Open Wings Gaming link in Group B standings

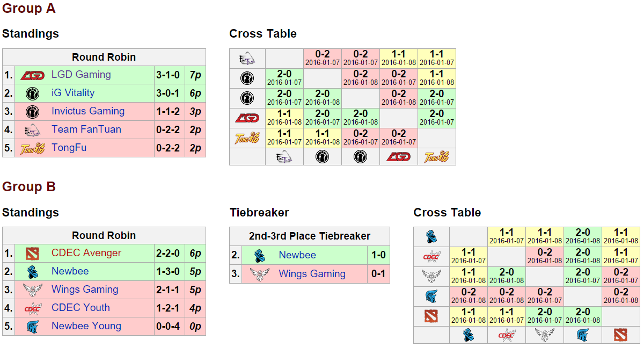coord(85,290)
